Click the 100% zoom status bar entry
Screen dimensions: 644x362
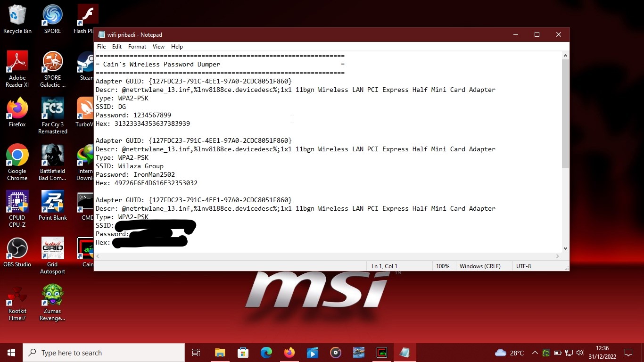click(x=443, y=266)
